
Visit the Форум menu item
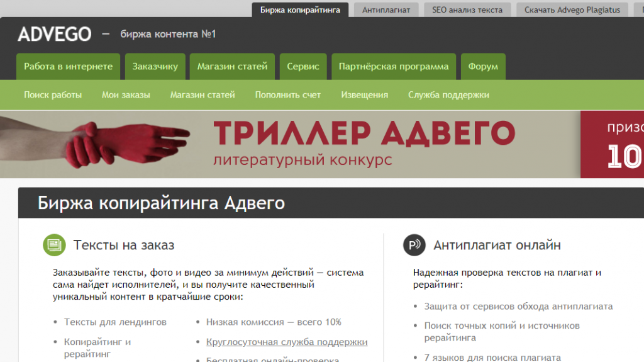(483, 67)
